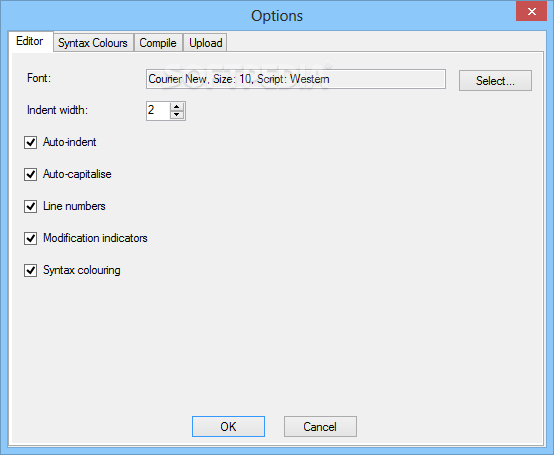Click the Indent width value field

pyautogui.click(x=158, y=111)
